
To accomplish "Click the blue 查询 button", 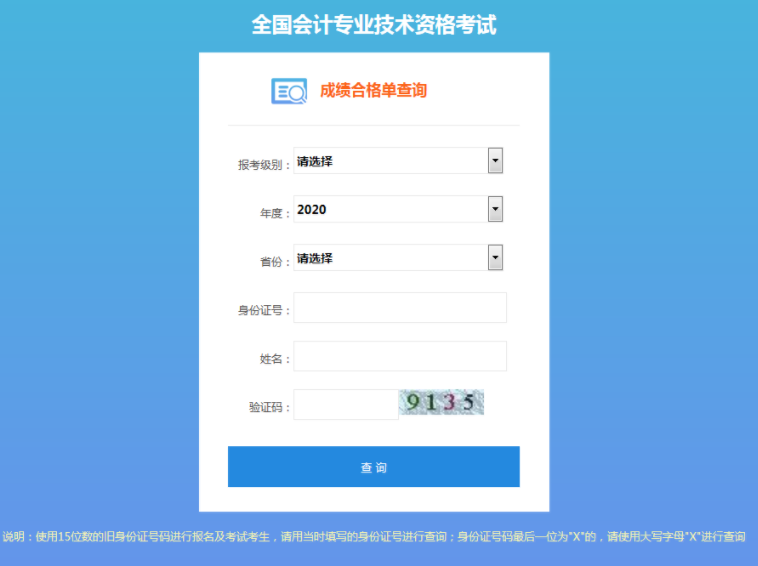I will [x=374, y=466].
